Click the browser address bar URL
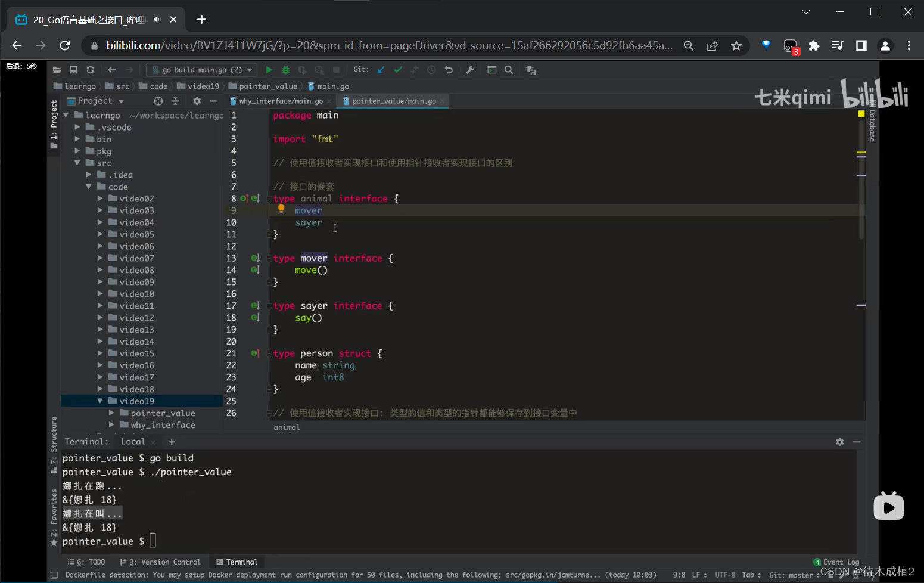The height and width of the screenshot is (583, 924). (390, 46)
